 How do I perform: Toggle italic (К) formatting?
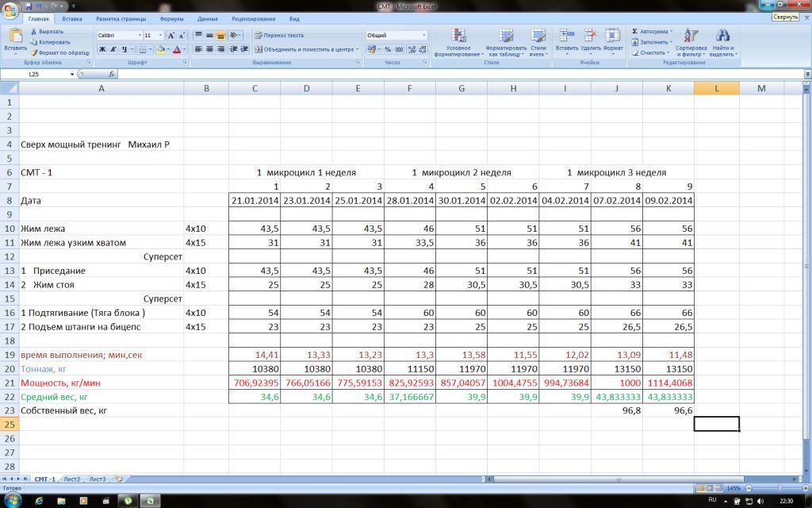[x=113, y=49]
